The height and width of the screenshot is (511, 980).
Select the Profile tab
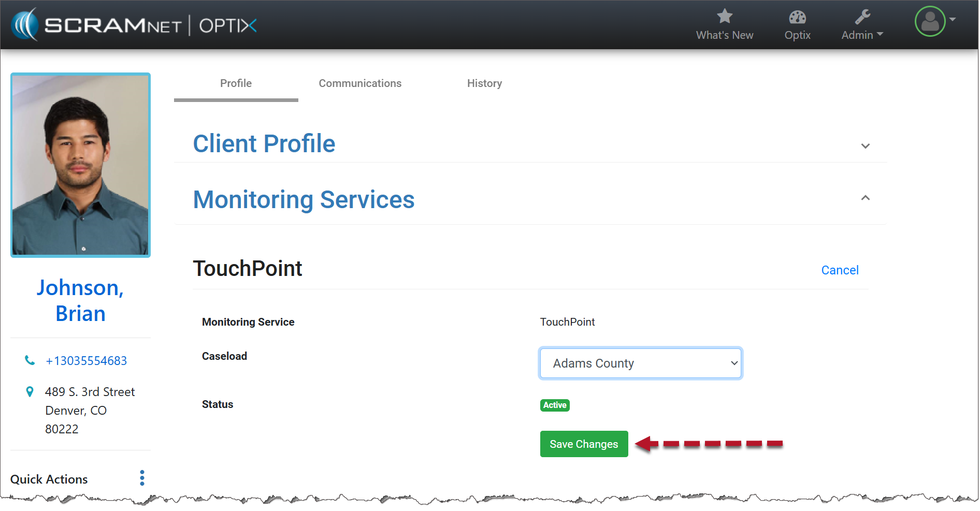tap(236, 83)
